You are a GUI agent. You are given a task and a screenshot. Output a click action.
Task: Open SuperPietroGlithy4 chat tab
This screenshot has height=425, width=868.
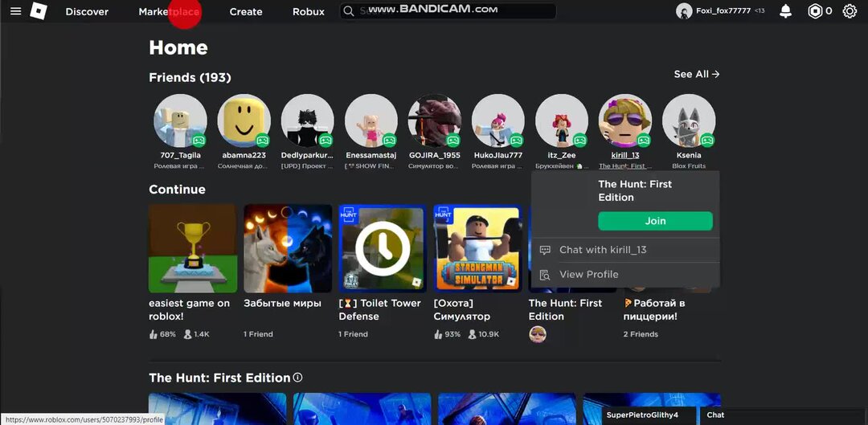pyautogui.click(x=649, y=415)
